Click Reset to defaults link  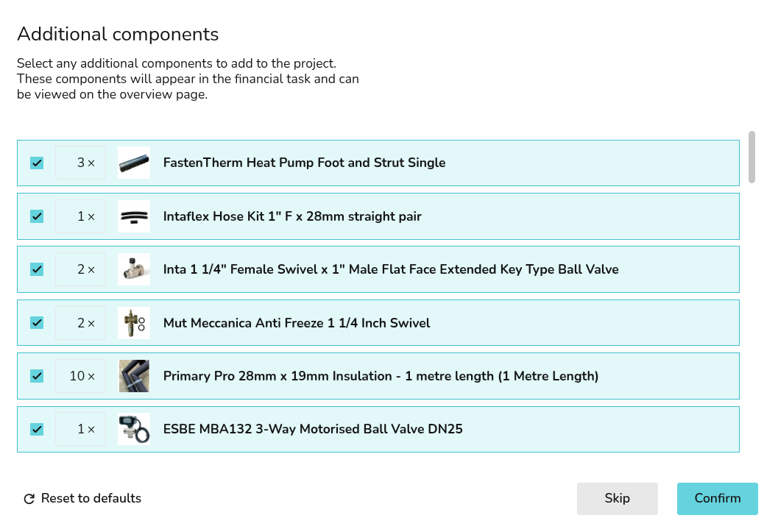[x=91, y=498]
